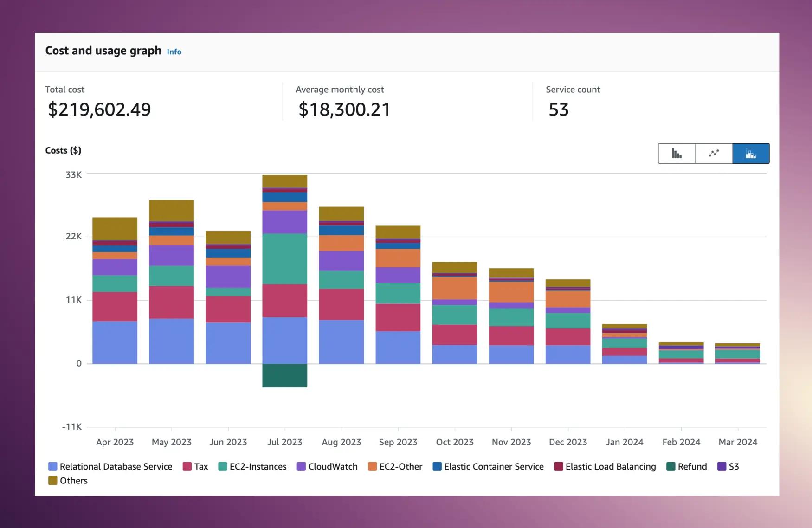Click the Aug 2023 Tax bar segment

[341, 304]
